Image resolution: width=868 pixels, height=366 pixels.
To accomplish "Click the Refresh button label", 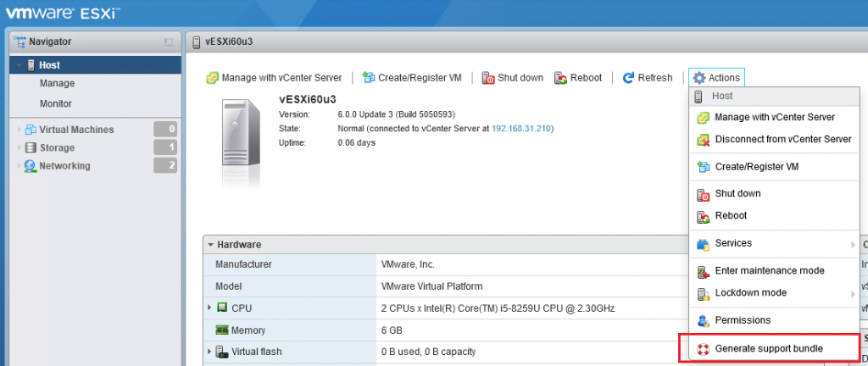I will (655, 78).
